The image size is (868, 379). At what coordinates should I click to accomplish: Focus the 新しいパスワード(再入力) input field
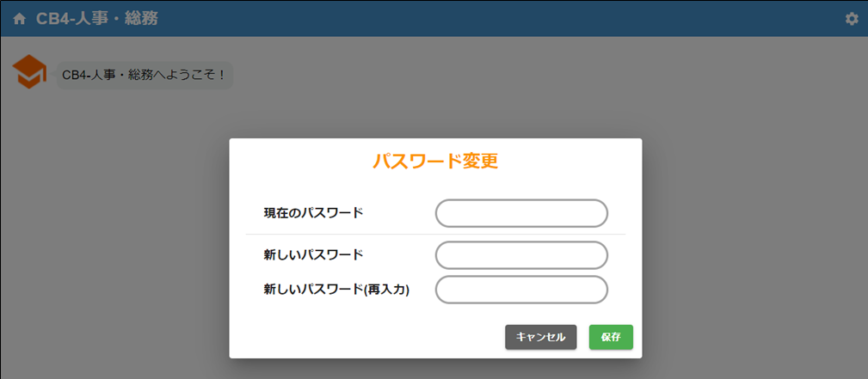point(521,290)
